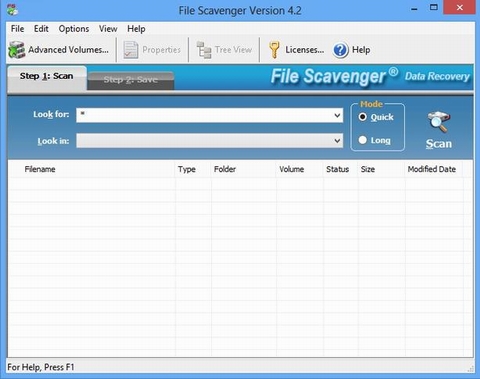Open the Edit menu

41,29
